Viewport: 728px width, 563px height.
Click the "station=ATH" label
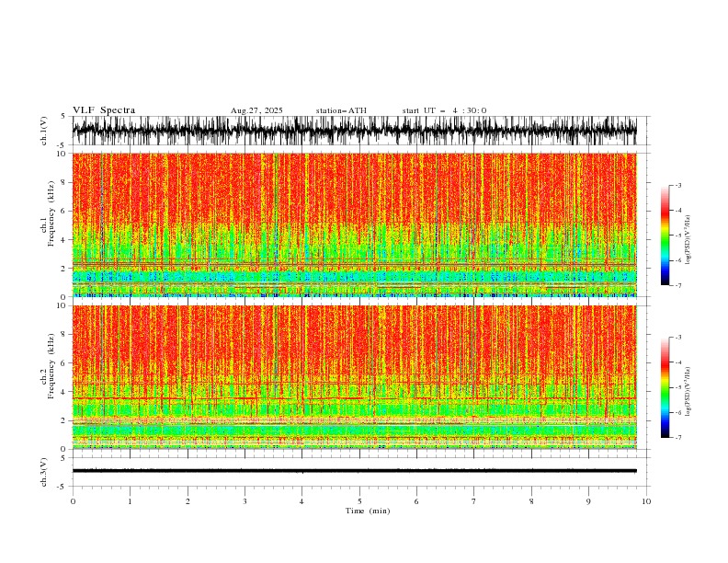click(341, 110)
